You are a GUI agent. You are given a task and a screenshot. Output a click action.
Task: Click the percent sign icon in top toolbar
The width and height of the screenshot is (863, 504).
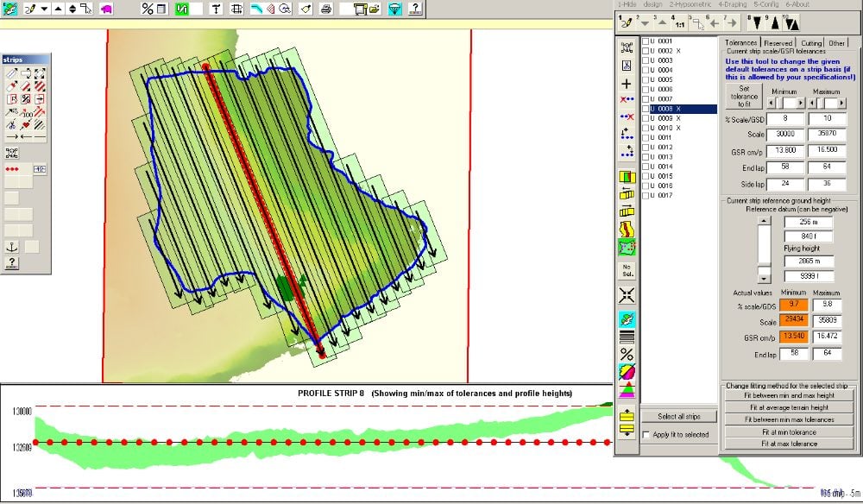coord(147,9)
